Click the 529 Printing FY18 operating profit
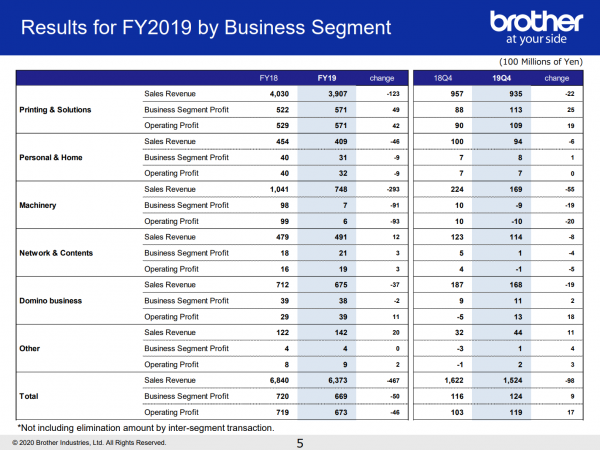The height and width of the screenshot is (450, 600). tap(282, 126)
